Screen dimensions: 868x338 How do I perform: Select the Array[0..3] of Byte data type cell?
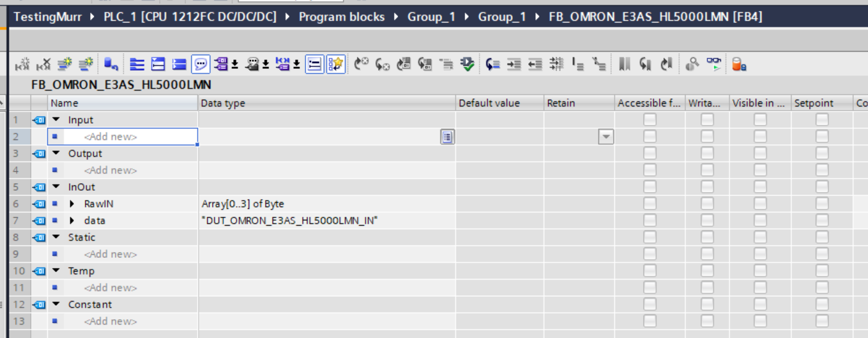pyautogui.click(x=327, y=204)
